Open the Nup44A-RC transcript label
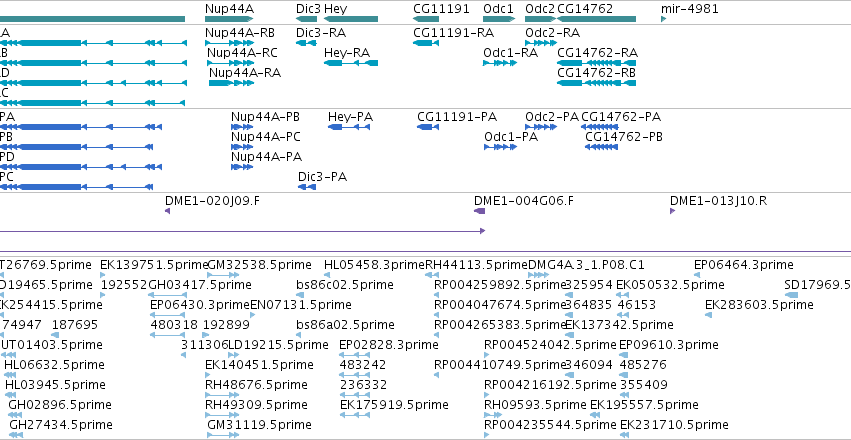 coord(242,53)
